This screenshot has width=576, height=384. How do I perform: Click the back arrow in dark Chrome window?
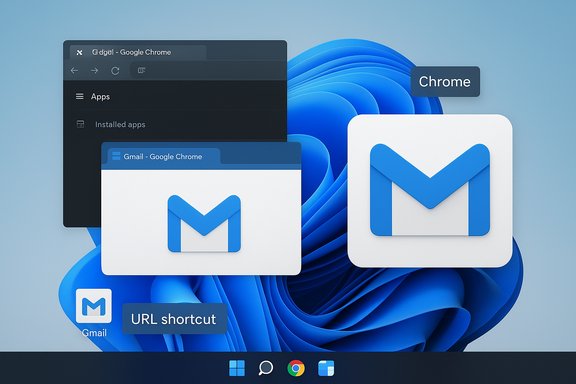pyautogui.click(x=75, y=70)
